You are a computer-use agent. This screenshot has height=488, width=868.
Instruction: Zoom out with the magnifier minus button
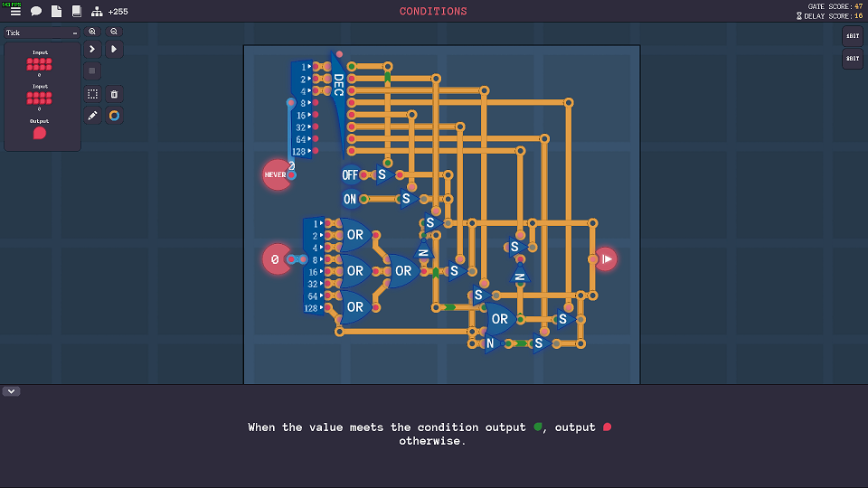[114, 32]
